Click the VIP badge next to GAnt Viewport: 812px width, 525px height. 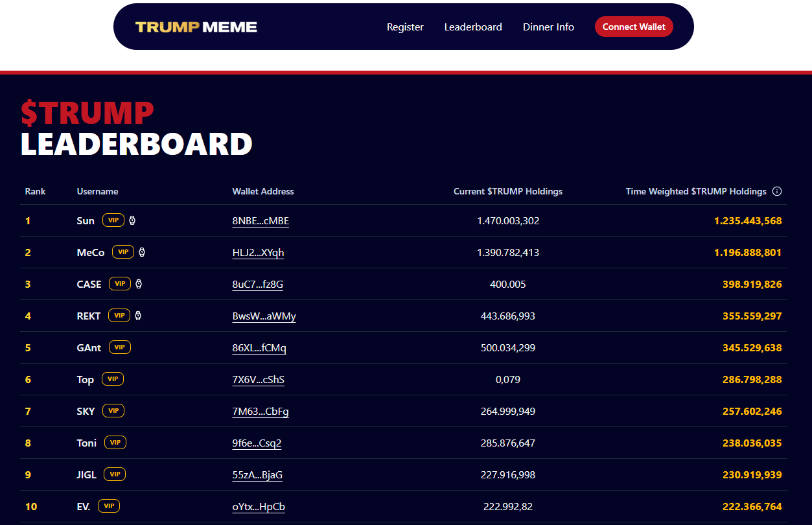(120, 347)
